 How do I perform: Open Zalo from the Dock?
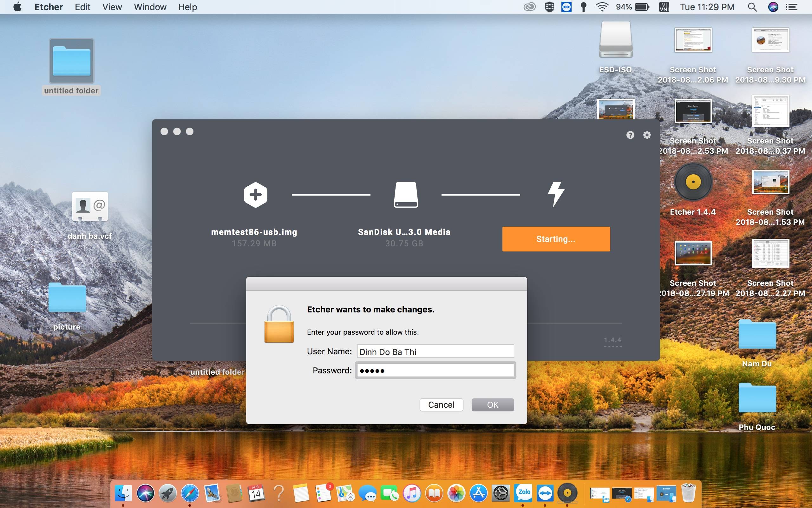[x=523, y=493]
